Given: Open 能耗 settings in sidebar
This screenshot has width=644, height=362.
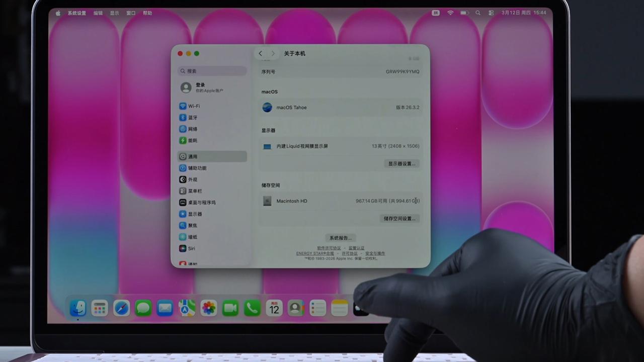Looking at the screenshot, I should [x=212, y=141].
